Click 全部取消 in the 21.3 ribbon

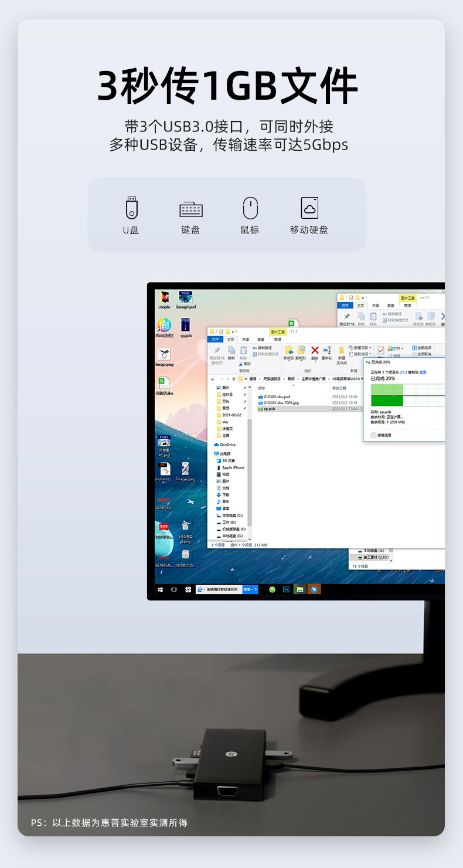421,354
